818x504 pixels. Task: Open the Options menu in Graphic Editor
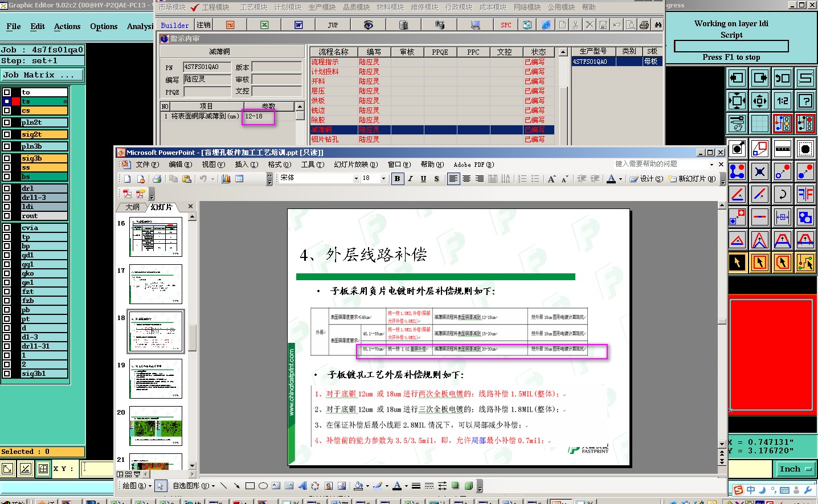click(104, 27)
